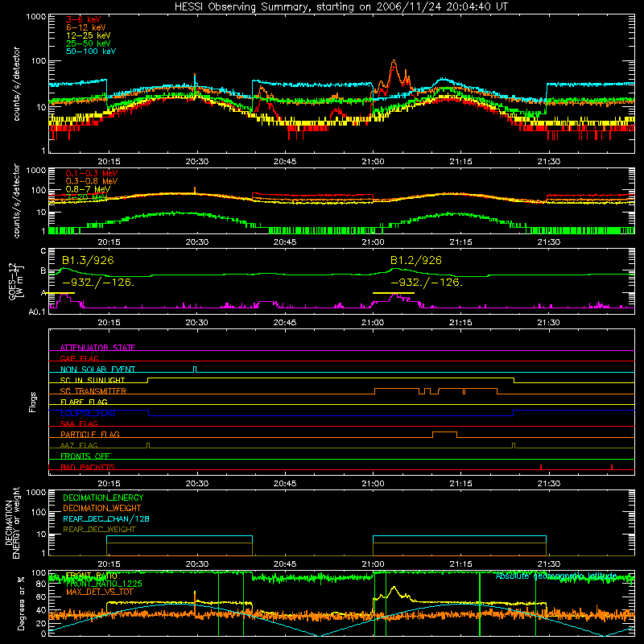Select the BAD_PACKETS label
Image resolution: width=644 pixels, height=644 pixels.
coord(88,467)
